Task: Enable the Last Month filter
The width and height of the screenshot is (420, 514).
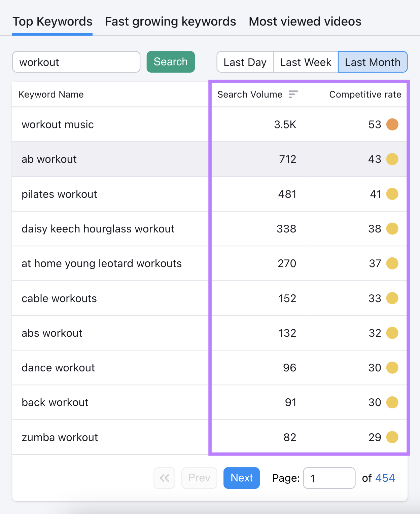Action: [x=373, y=62]
